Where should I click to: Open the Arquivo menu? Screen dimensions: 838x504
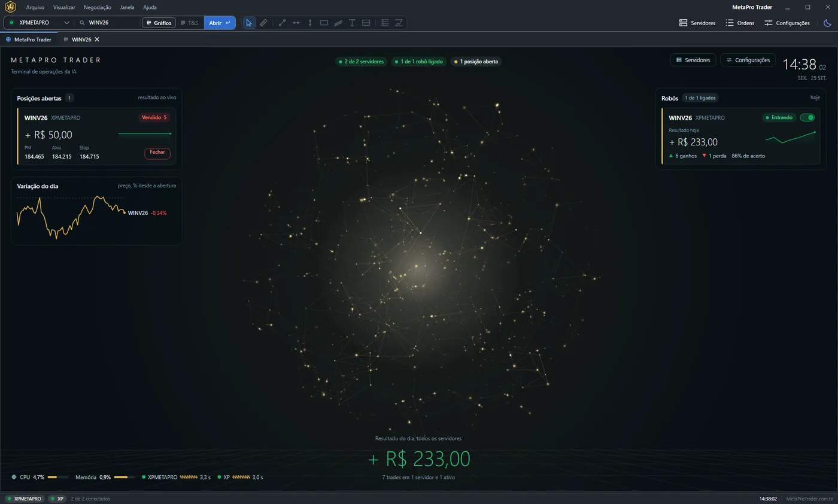click(x=35, y=7)
